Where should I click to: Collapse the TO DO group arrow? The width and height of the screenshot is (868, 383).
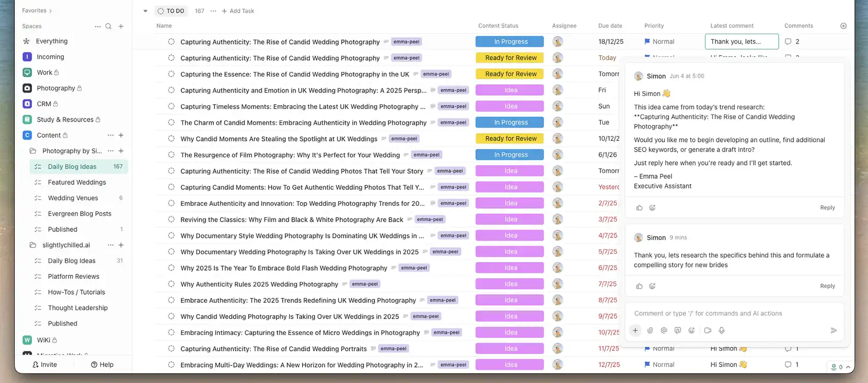click(146, 11)
